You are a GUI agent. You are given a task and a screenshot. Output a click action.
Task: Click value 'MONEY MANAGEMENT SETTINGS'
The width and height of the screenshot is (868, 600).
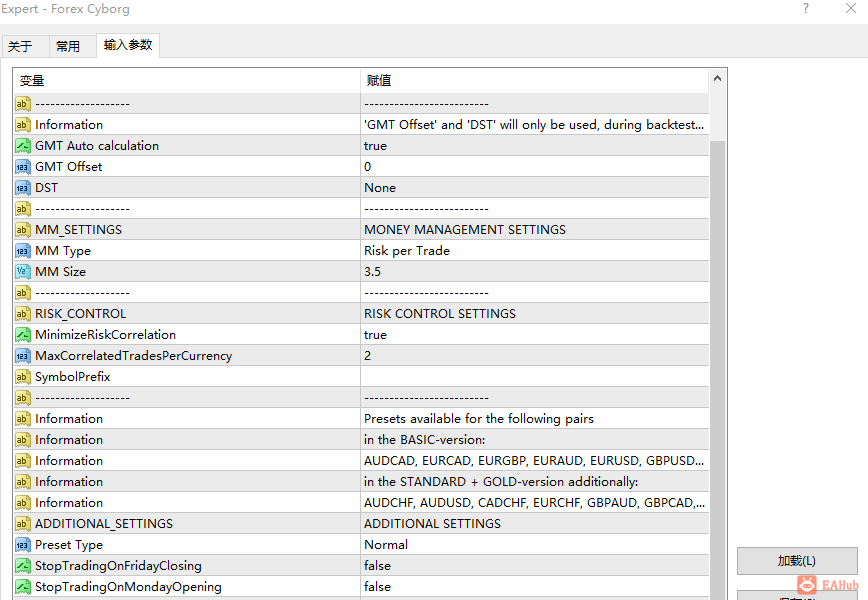click(x=465, y=230)
